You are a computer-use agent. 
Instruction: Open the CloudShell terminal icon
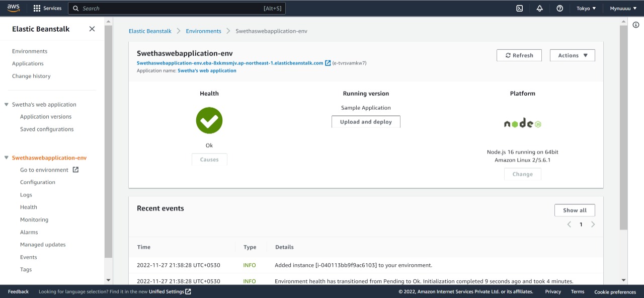(x=520, y=8)
